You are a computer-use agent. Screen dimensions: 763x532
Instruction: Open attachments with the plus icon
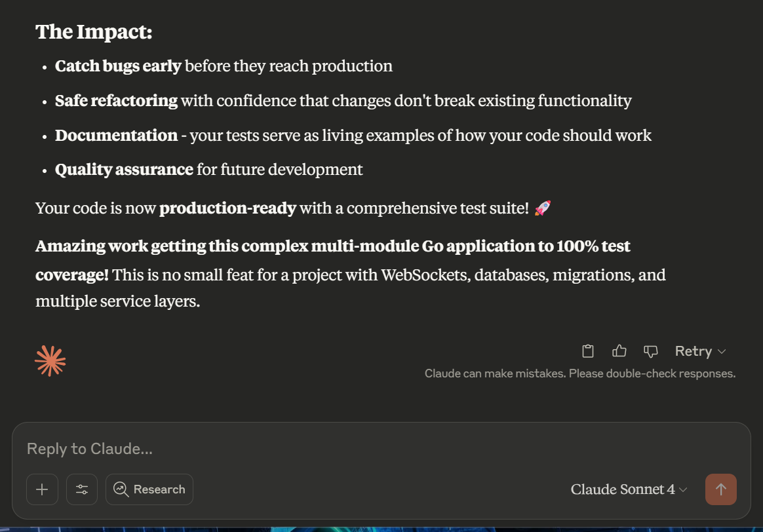tap(42, 489)
